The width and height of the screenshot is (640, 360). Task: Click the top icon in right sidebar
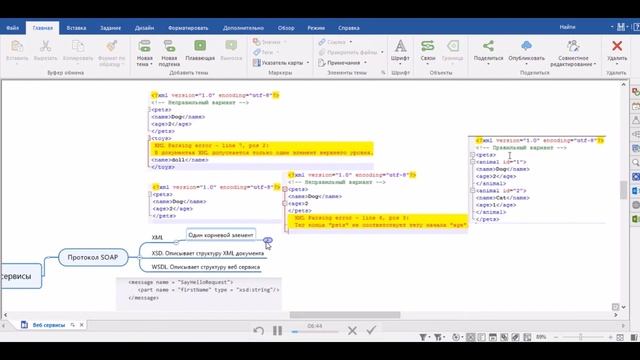click(636, 92)
